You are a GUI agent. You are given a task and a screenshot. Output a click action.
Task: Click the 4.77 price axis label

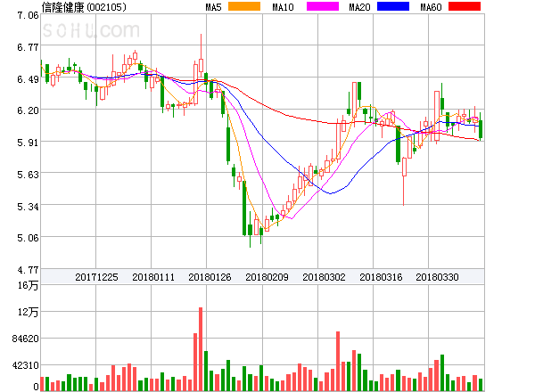pos(28,270)
